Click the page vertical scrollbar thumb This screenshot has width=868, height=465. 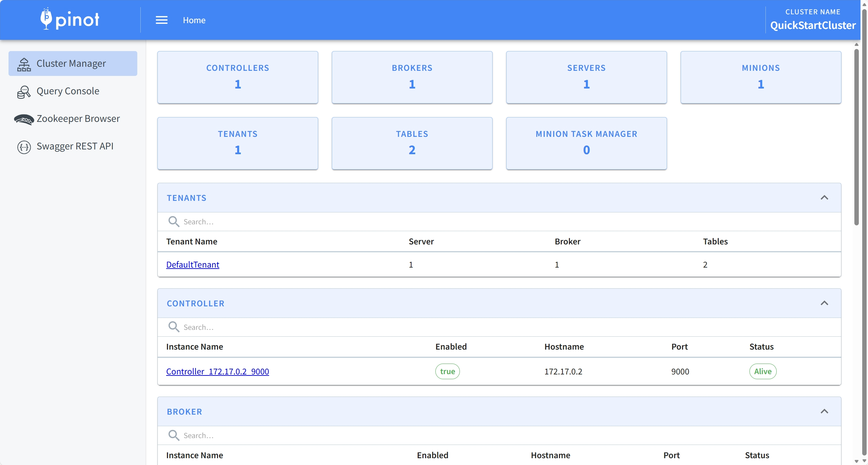click(x=856, y=136)
